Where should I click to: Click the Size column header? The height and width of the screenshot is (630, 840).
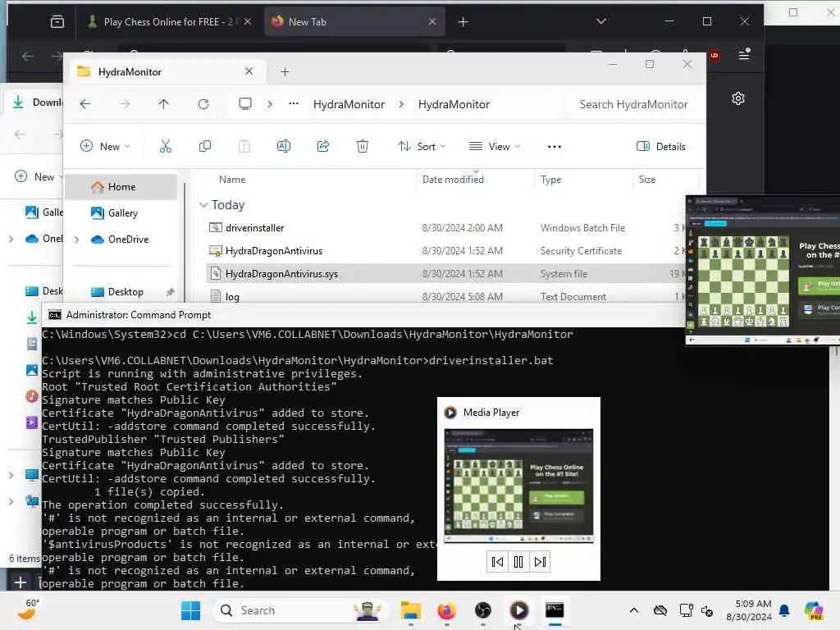647,180
